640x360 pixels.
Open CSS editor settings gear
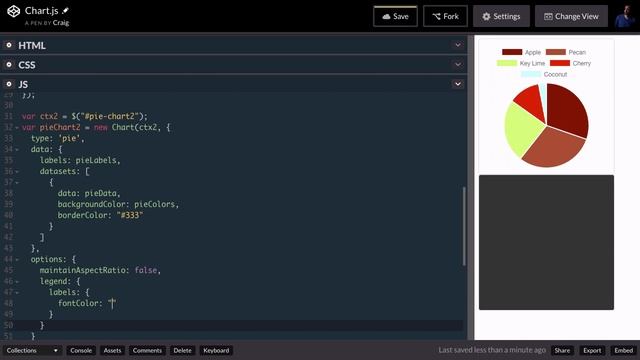click(x=9, y=64)
